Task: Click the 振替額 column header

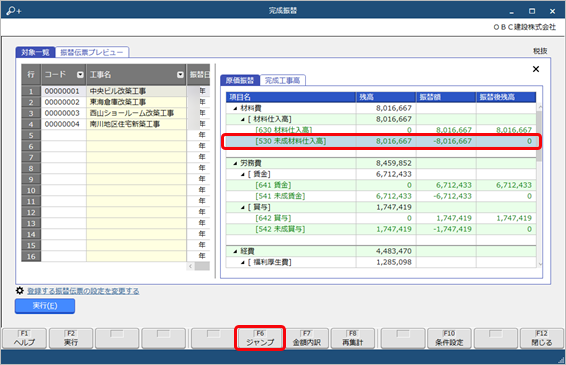Action: point(446,97)
